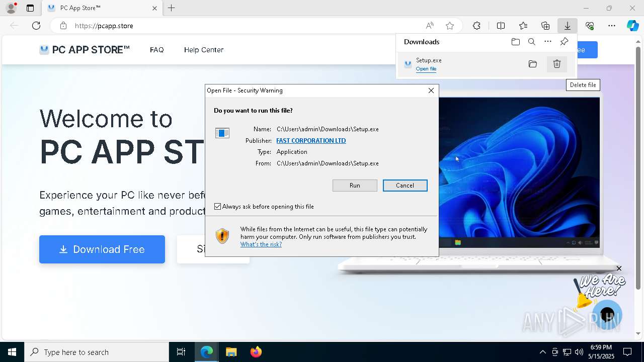Open the Copilot icon in Edge toolbar
The image size is (644, 362).
632,26
